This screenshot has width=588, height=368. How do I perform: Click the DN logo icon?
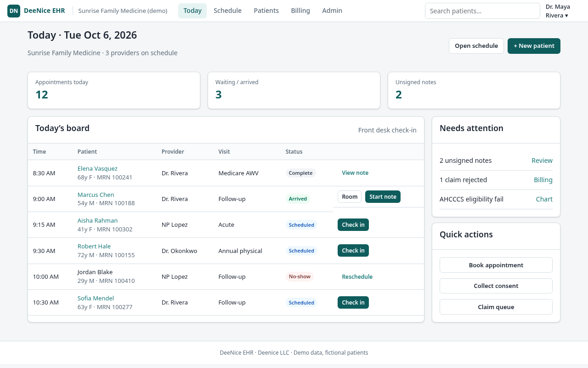point(14,11)
